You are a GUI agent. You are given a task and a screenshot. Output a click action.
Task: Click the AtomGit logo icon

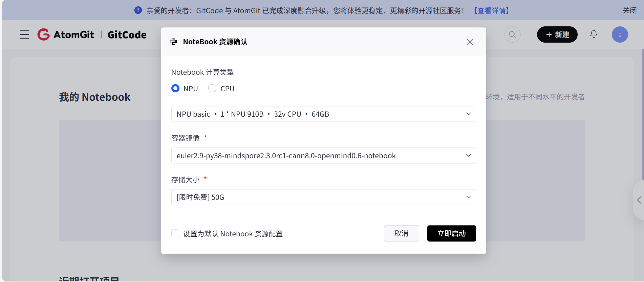coord(44,34)
